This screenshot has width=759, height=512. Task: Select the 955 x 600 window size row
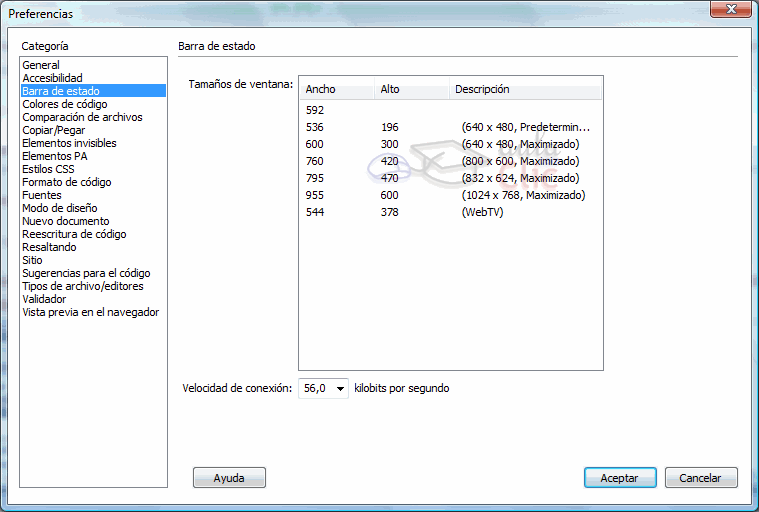point(450,195)
